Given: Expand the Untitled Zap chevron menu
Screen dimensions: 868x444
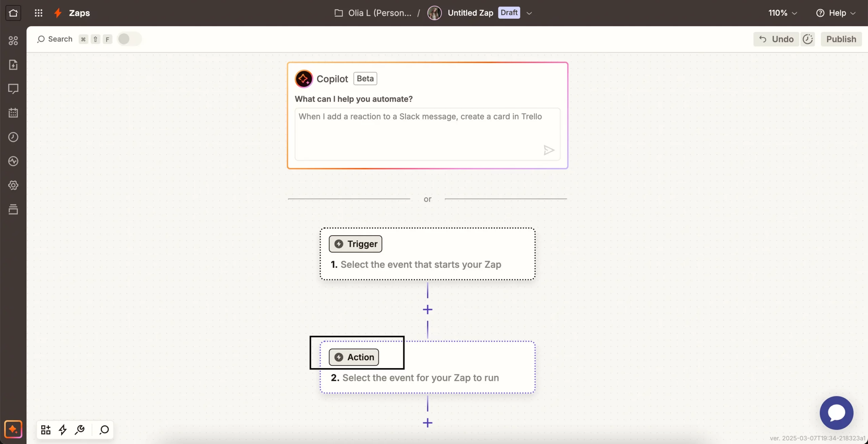Looking at the screenshot, I should [x=529, y=13].
